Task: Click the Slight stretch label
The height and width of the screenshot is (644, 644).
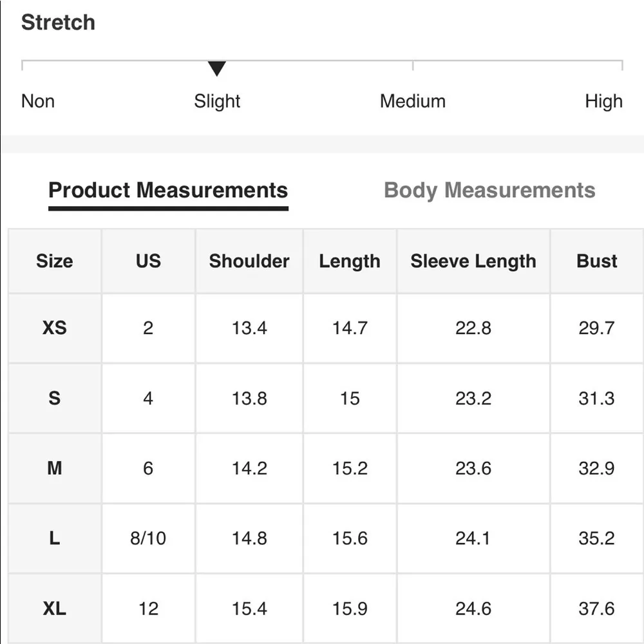Action: click(x=217, y=101)
